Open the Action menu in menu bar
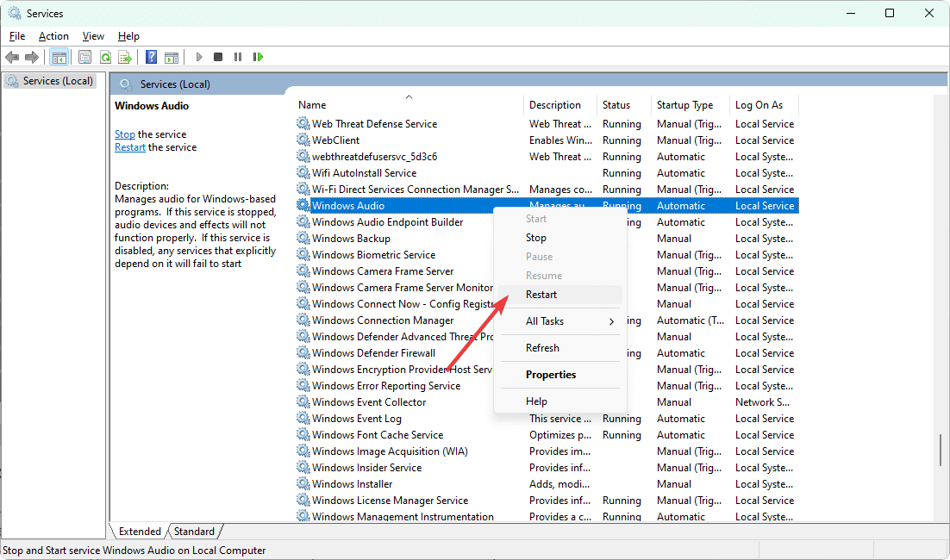The image size is (950, 560). 53,36
